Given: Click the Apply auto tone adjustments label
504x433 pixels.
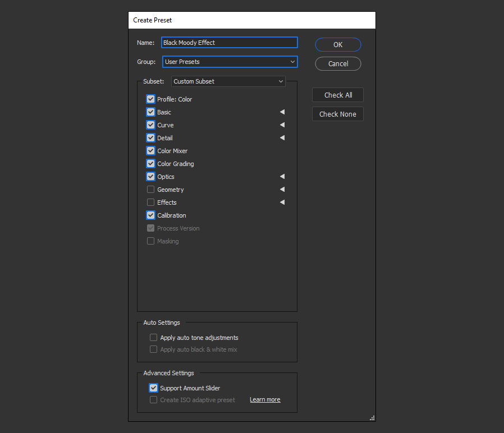Looking at the screenshot, I should pos(199,338).
